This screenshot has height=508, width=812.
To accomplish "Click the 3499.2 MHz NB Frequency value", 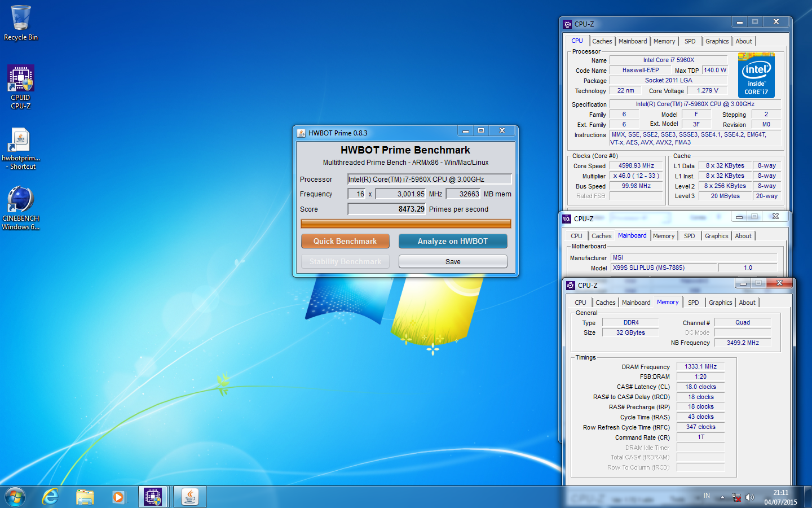I will click(743, 343).
